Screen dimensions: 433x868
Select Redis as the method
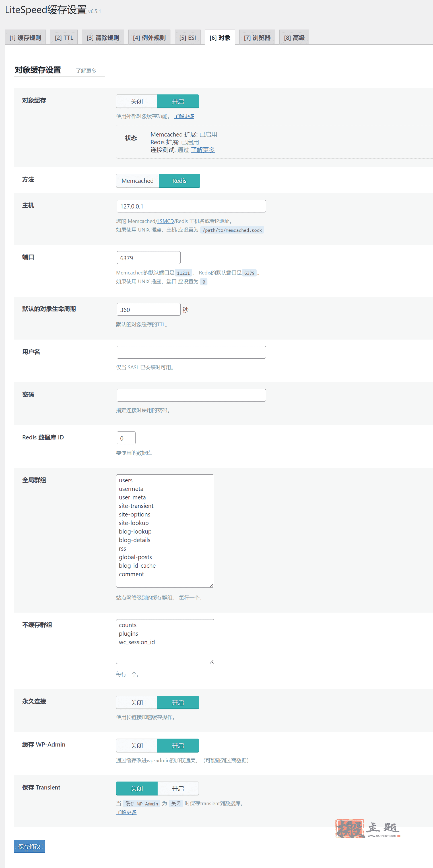click(x=179, y=181)
